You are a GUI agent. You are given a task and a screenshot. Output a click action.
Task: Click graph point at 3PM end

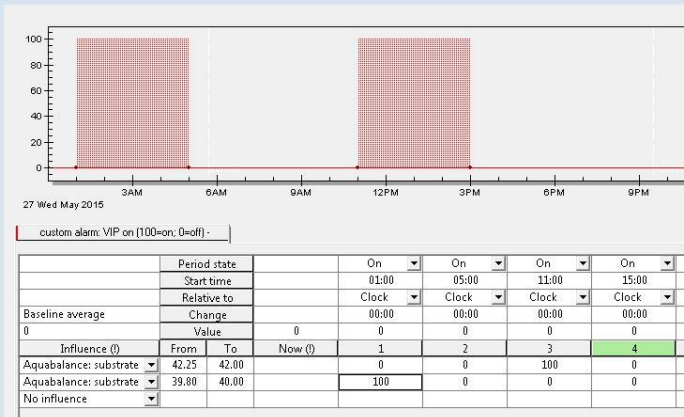coord(470,167)
